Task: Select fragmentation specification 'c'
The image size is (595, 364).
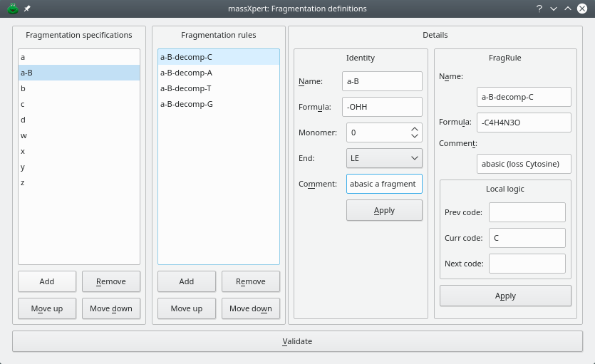Action: [79, 104]
